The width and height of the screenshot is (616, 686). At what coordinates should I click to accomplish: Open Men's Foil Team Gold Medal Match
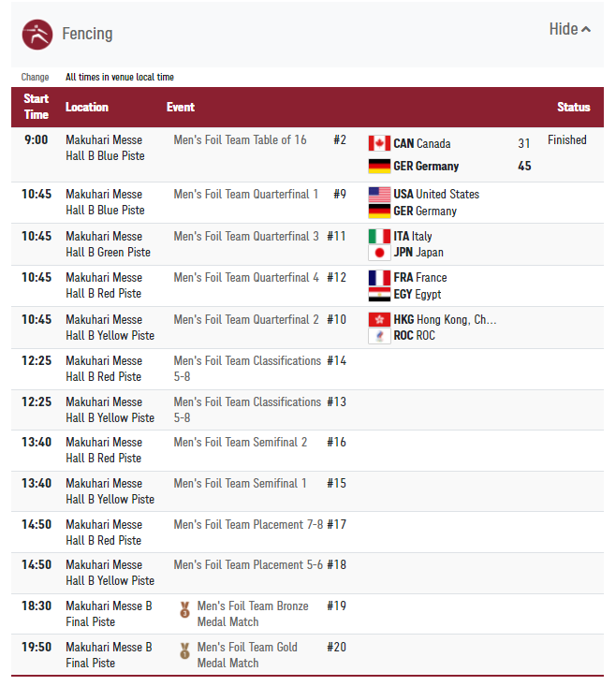click(248, 655)
